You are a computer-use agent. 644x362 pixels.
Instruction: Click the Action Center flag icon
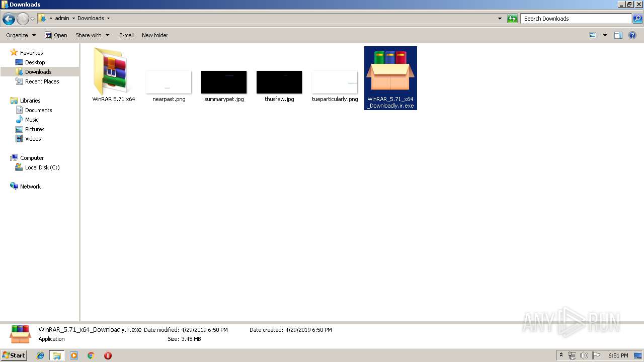596,355
